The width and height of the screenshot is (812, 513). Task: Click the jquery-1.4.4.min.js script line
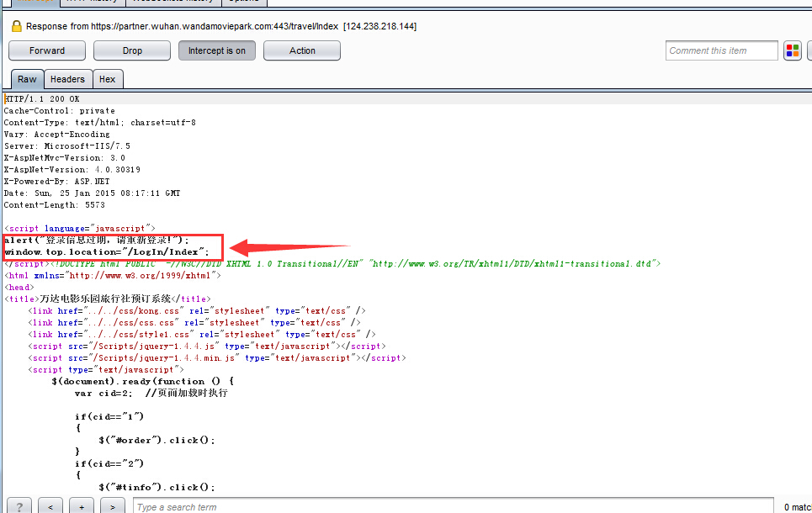pyautogui.click(x=217, y=359)
